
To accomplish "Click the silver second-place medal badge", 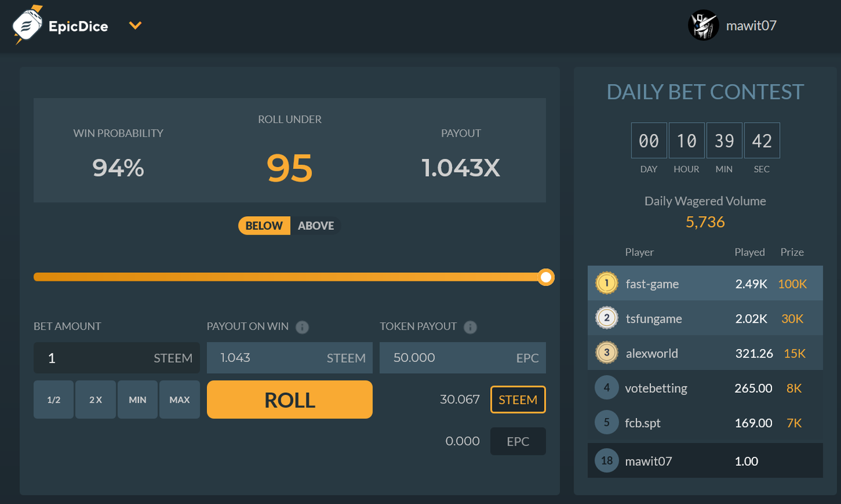I will point(606,318).
